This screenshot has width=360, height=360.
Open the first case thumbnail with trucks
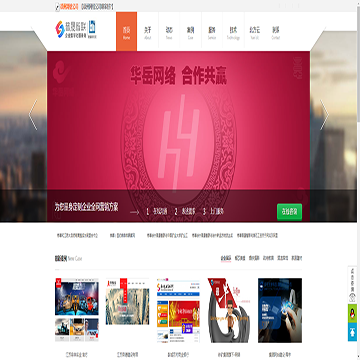pos(77,310)
